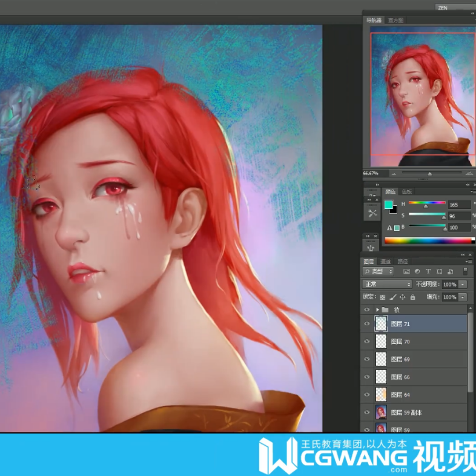Image resolution: width=476 pixels, height=476 pixels.
Task: Select the 图层 layers tab
Action: 369,262
